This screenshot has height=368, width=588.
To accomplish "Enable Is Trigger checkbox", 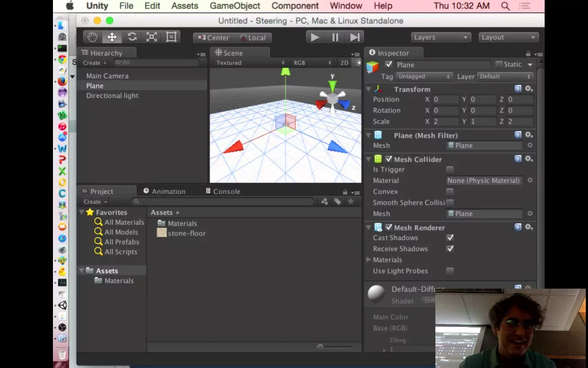I will tap(450, 169).
